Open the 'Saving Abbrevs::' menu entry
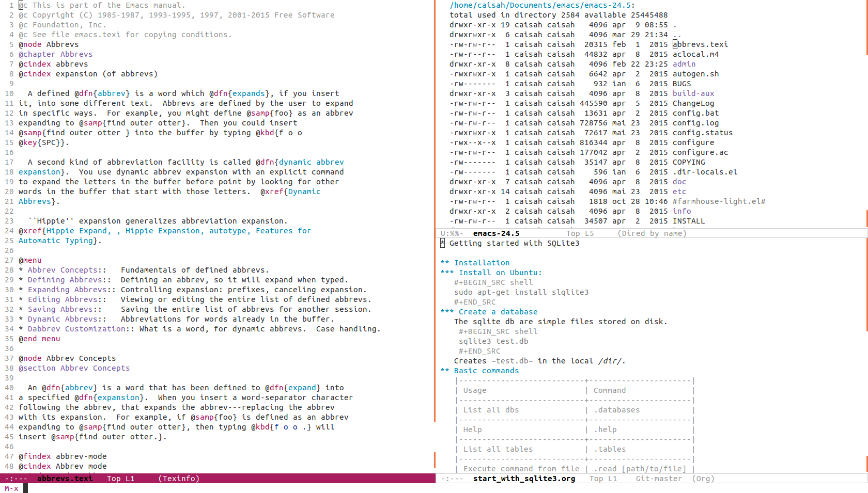This screenshot has width=868, height=493. click(x=65, y=309)
